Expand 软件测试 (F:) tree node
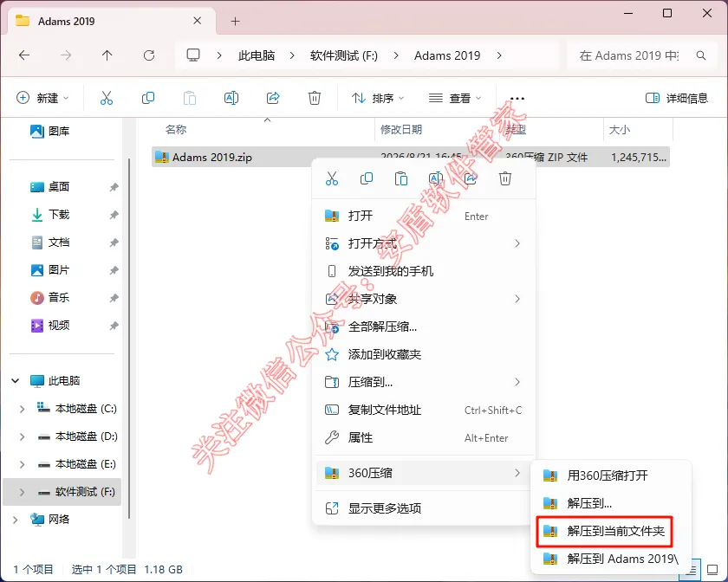This screenshot has width=728, height=582. pos(22,492)
